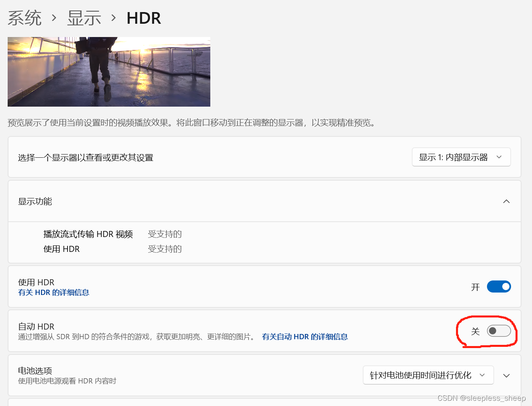Viewport: 532px width, 406px height.
Task: Click the 自动 HDR heading text
Action: [x=36, y=326]
